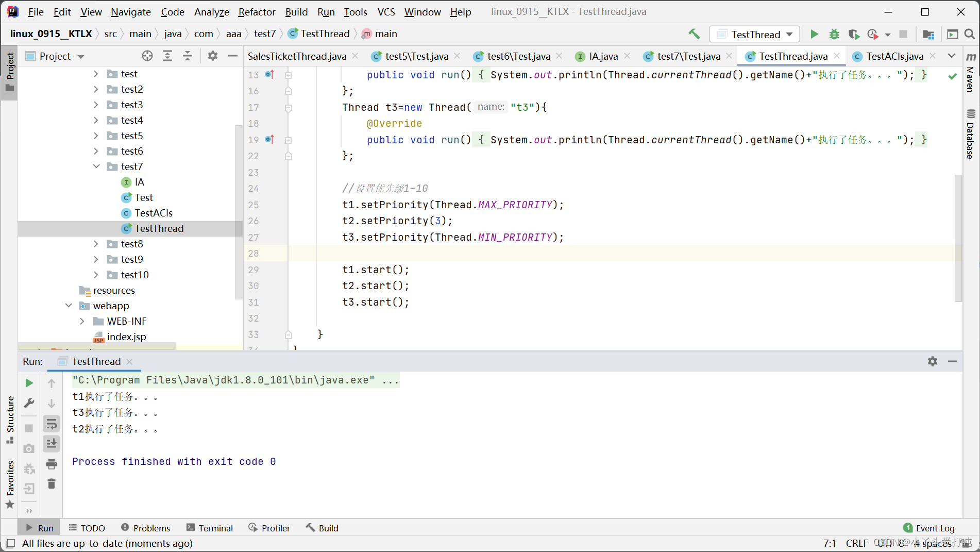Click the up arrow in Run console
Screen dimensions: 980x552
[52, 383]
